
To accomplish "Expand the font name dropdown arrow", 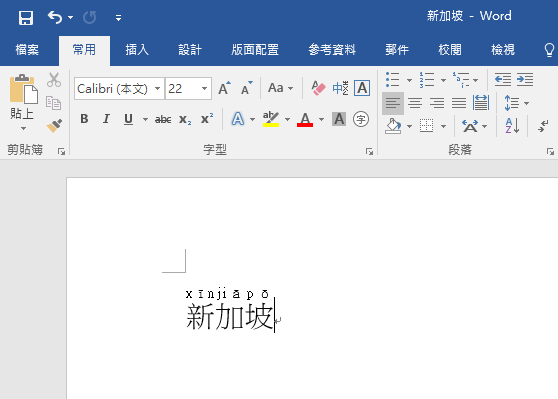I will tap(157, 88).
